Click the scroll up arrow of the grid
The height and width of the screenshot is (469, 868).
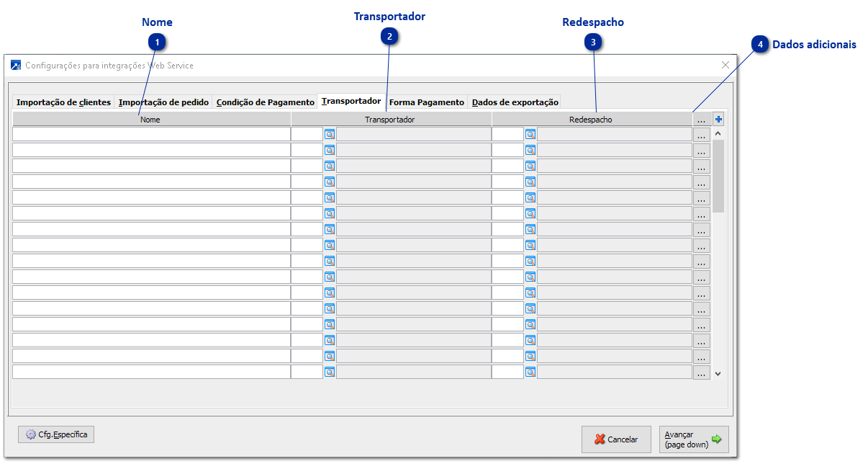[x=718, y=134]
